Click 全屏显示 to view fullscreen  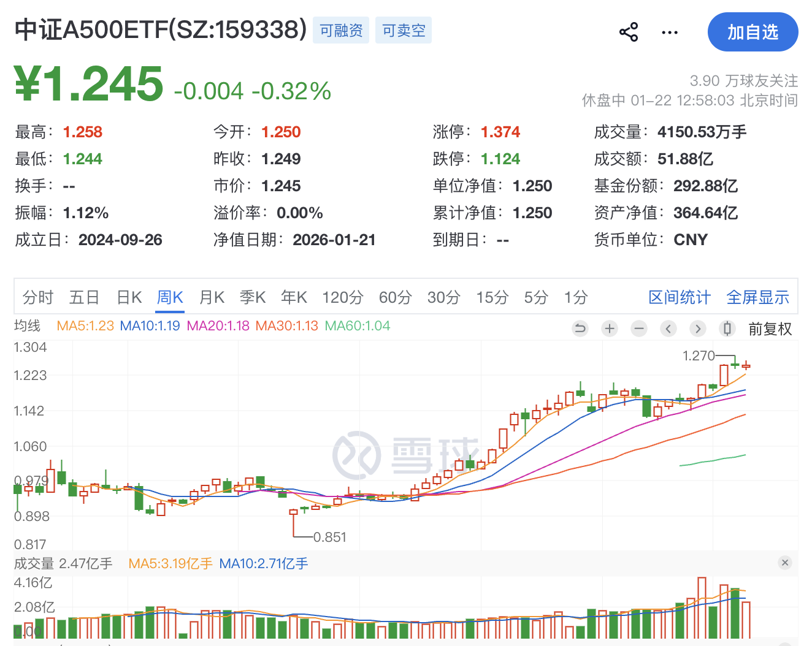coord(757,297)
